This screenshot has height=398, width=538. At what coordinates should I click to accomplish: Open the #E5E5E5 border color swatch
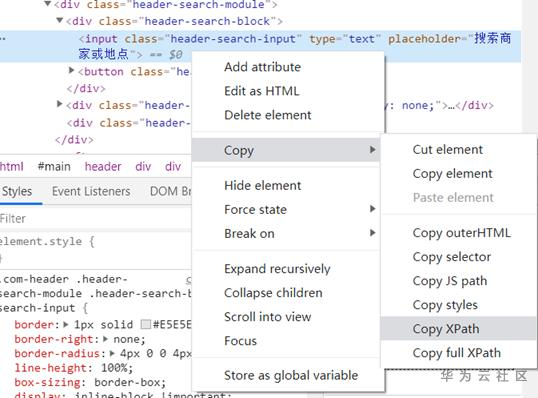[146, 324]
